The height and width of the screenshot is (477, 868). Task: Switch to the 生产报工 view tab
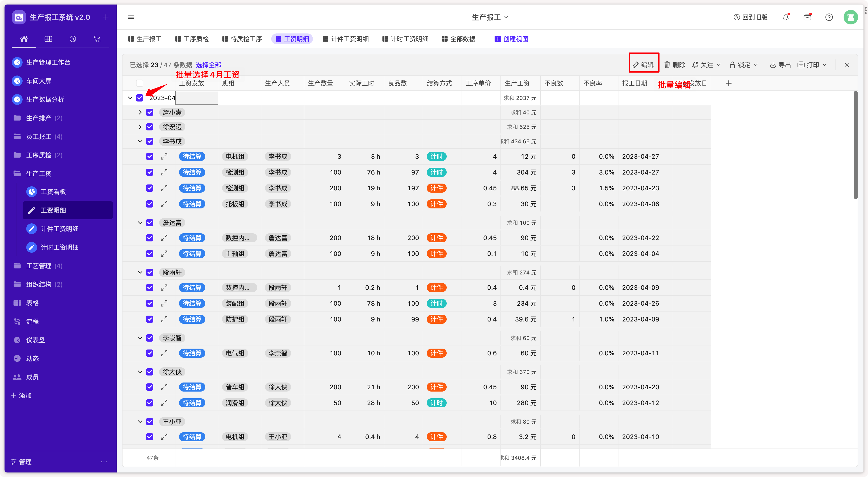[145, 39]
